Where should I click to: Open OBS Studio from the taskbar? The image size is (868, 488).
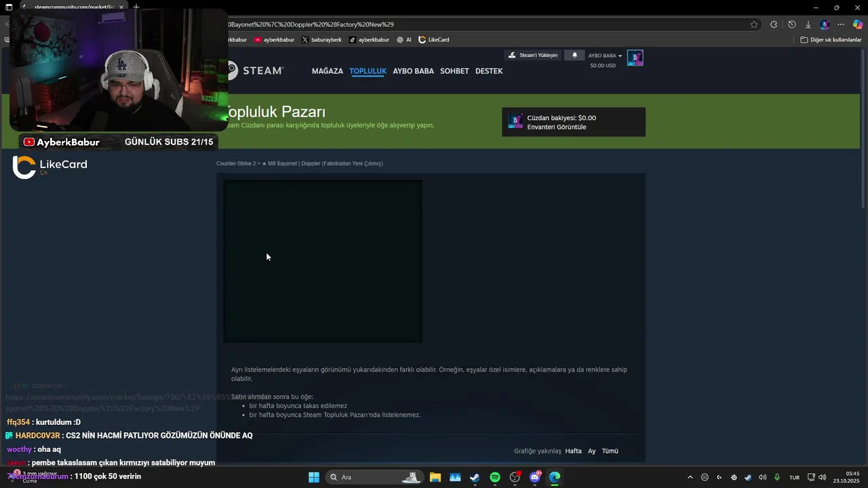click(515, 477)
